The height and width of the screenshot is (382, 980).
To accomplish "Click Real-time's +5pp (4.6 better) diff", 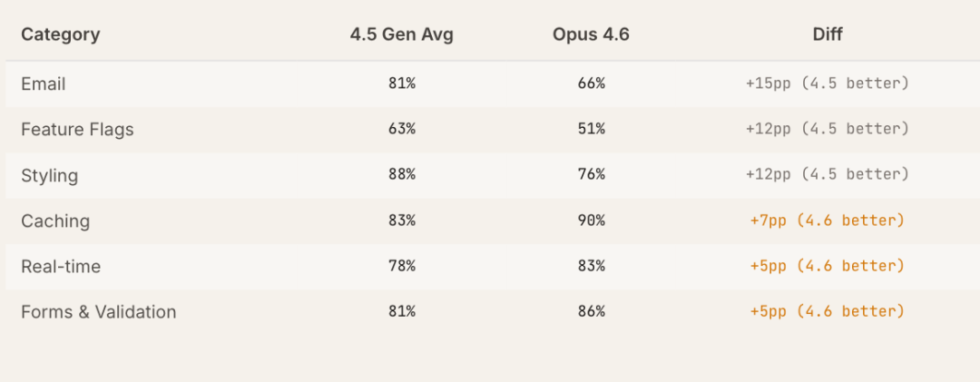I will point(827,266).
